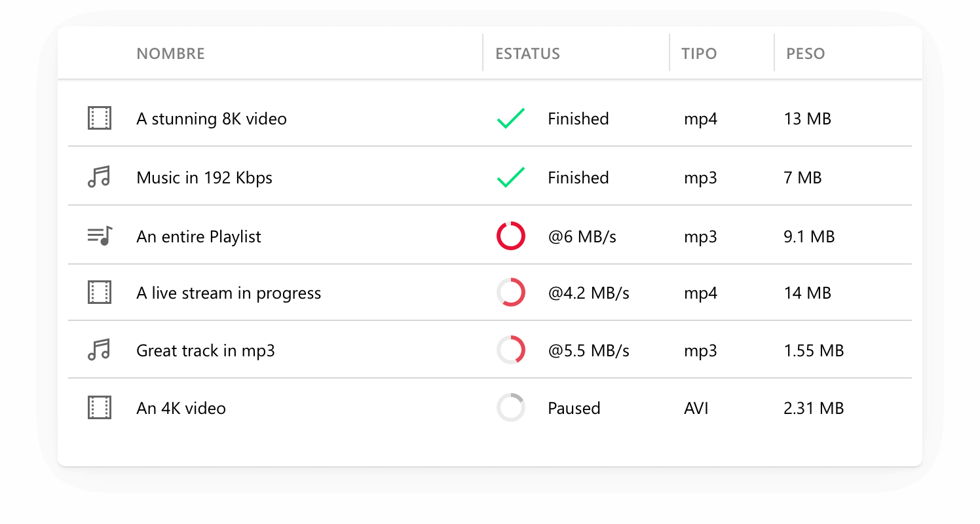Click the red progress ring for An entire Playlist
The width and height of the screenshot is (980, 524).
click(511, 236)
